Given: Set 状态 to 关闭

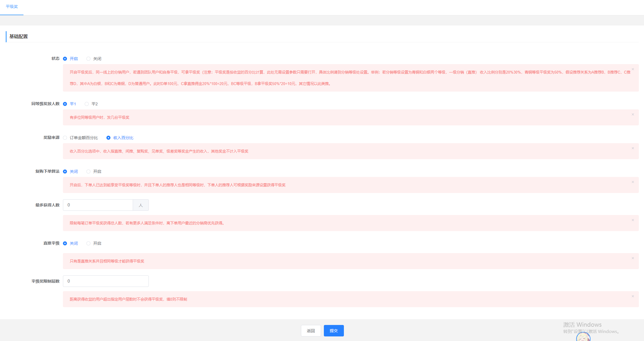Looking at the screenshot, I should [88, 59].
